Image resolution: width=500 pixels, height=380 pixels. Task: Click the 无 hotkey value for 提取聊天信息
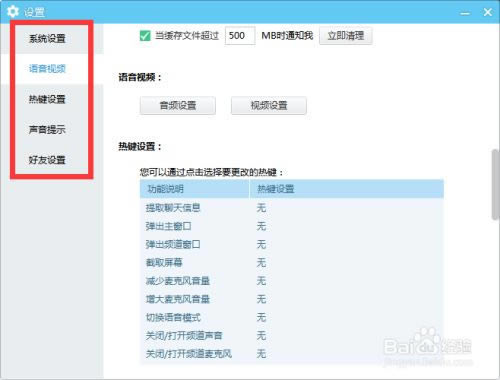(261, 208)
